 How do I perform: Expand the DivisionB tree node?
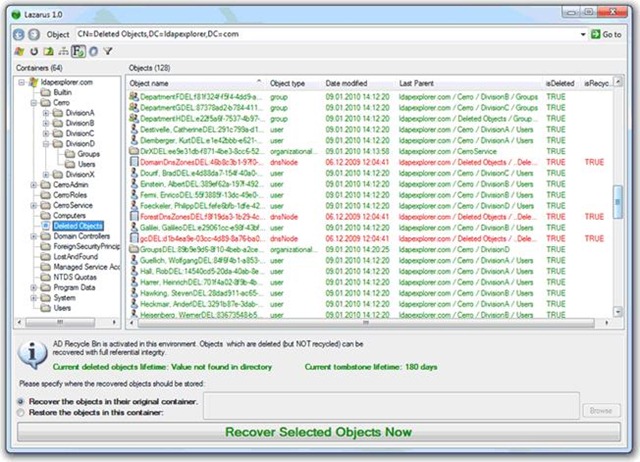(46, 123)
